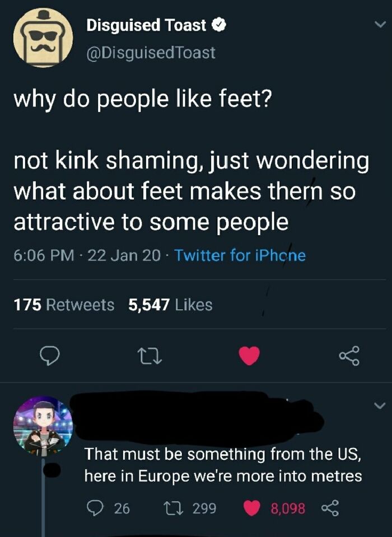Expand the options chevron on the main tweet
The width and height of the screenshot is (392, 537).
tap(380, 24)
